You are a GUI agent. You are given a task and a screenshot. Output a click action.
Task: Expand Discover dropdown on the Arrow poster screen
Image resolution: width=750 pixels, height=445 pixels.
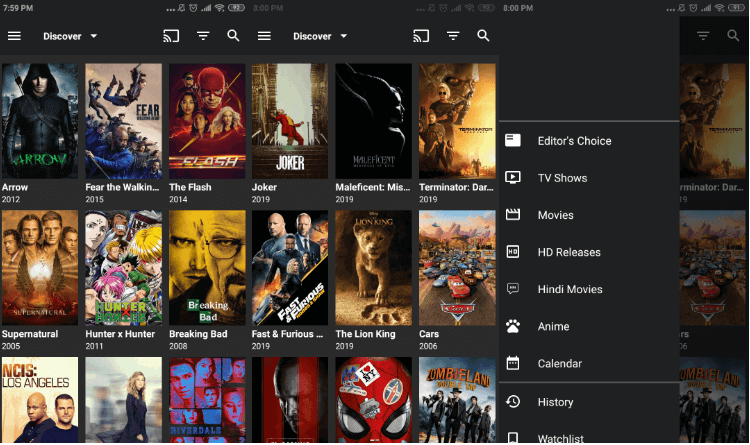pyautogui.click(x=70, y=36)
